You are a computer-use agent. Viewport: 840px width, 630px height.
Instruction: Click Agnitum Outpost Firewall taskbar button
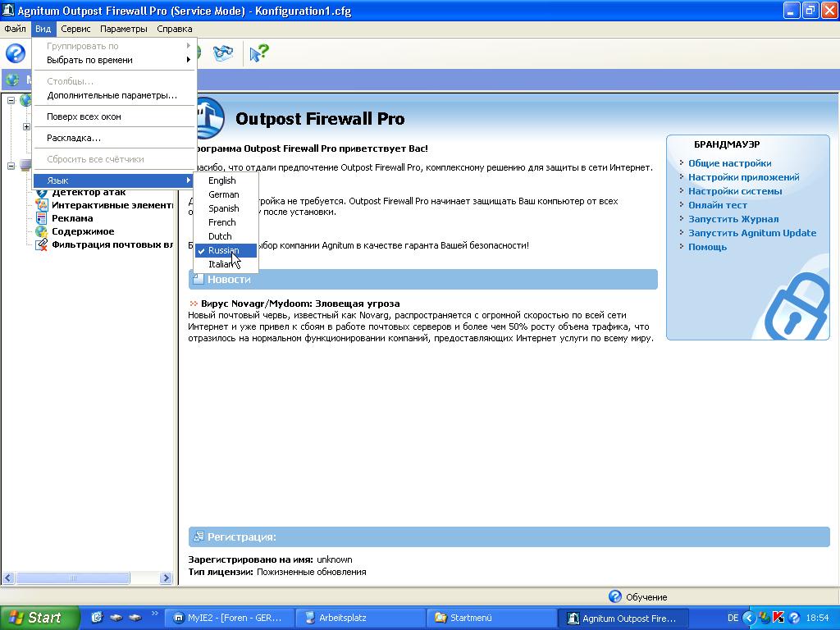tap(623, 618)
